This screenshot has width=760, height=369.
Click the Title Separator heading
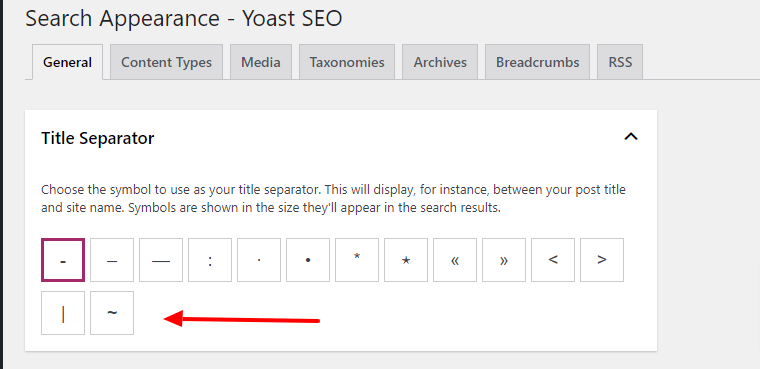pos(97,138)
